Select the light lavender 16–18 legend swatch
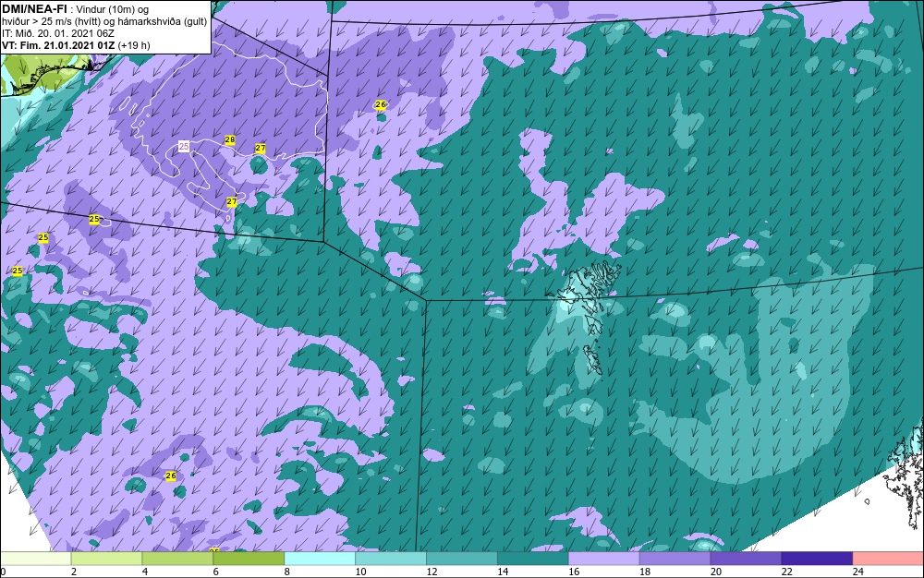Viewport: 924px width, 578px height. [604, 559]
